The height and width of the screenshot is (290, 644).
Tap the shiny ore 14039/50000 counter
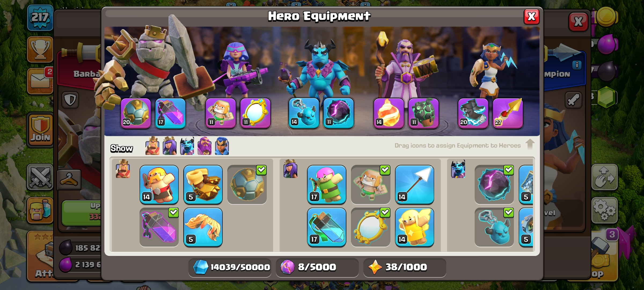click(x=230, y=267)
